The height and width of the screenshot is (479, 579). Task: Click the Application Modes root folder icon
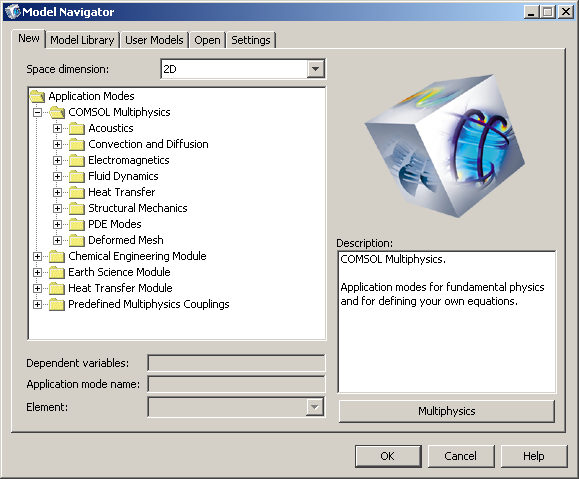tap(37, 96)
